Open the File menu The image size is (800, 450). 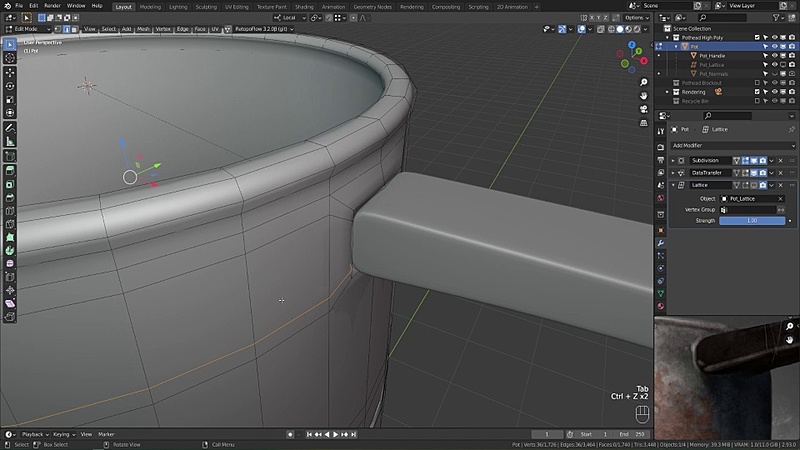(x=19, y=6)
